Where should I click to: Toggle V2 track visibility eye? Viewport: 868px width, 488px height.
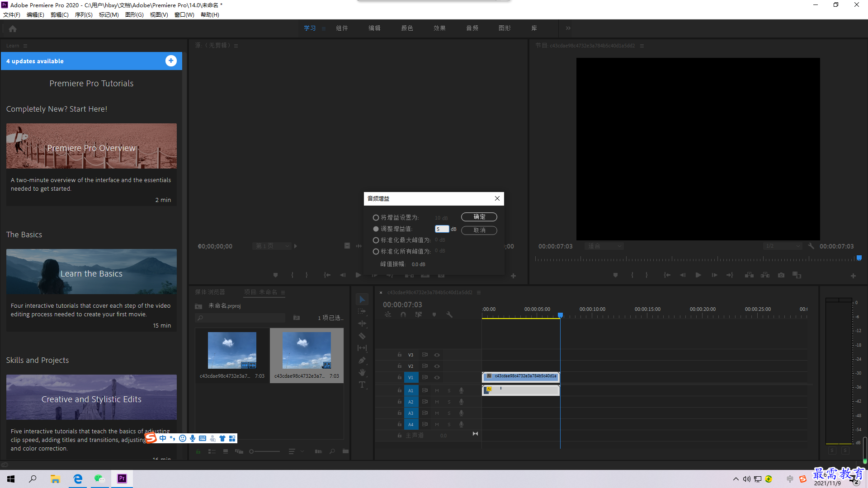(x=437, y=366)
